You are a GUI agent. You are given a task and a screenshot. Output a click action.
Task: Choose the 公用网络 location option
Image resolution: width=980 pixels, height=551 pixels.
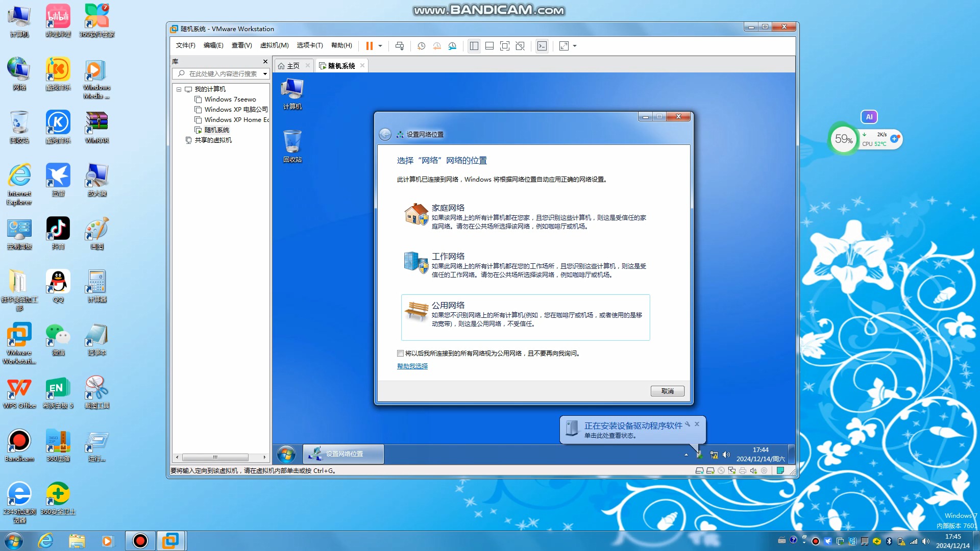pyautogui.click(x=525, y=317)
